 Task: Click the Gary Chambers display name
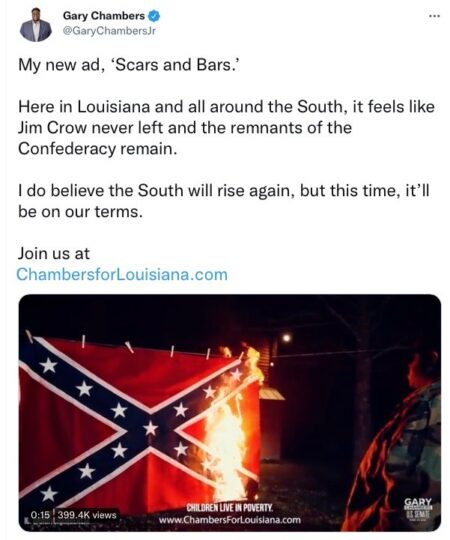coord(104,16)
